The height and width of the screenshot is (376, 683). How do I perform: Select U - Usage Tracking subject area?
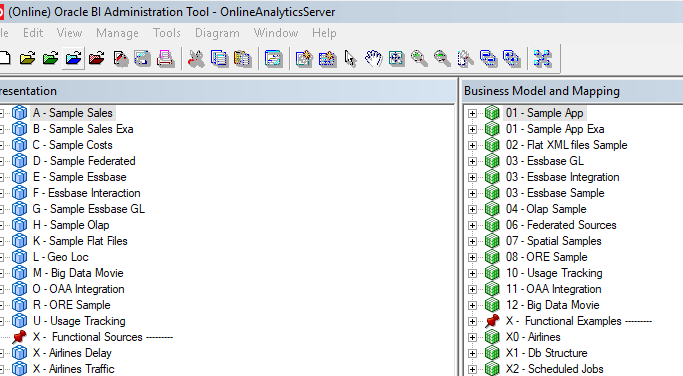pos(79,321)
